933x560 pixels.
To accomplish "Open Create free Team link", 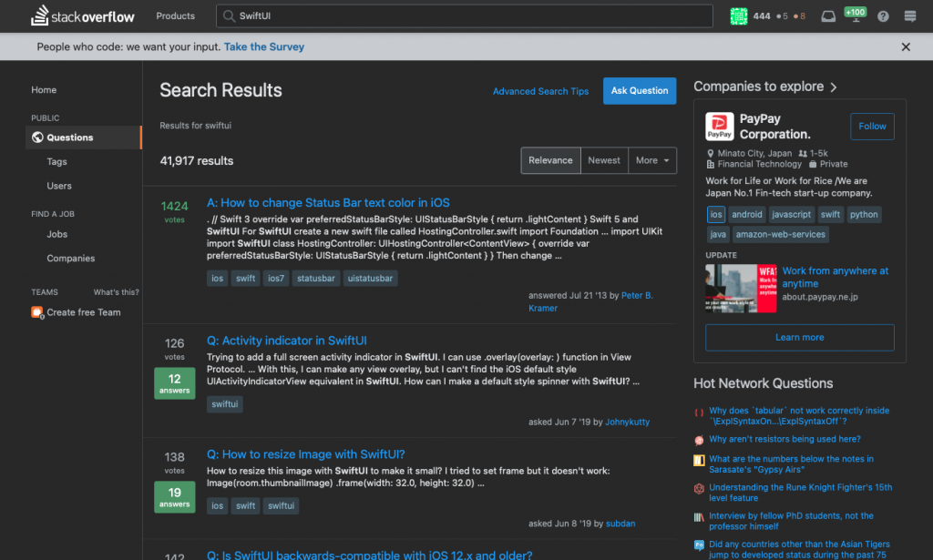I will click(x=83, y=312).
